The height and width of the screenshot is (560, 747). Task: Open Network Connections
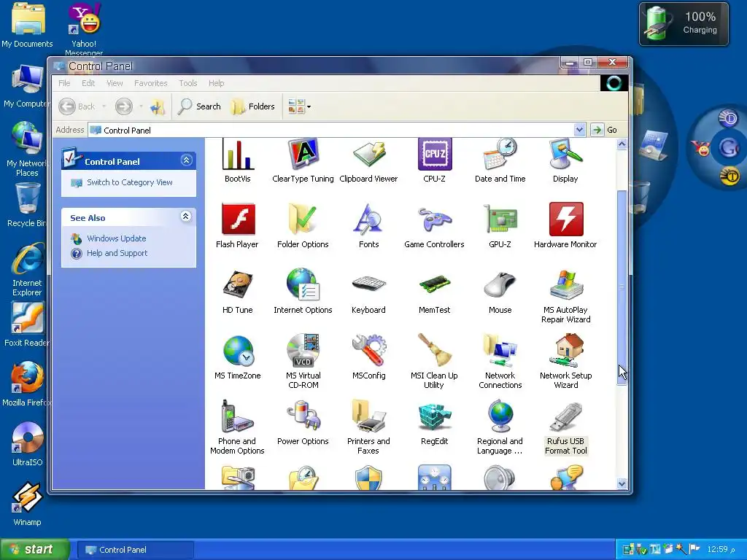click(x=500, y=361)
